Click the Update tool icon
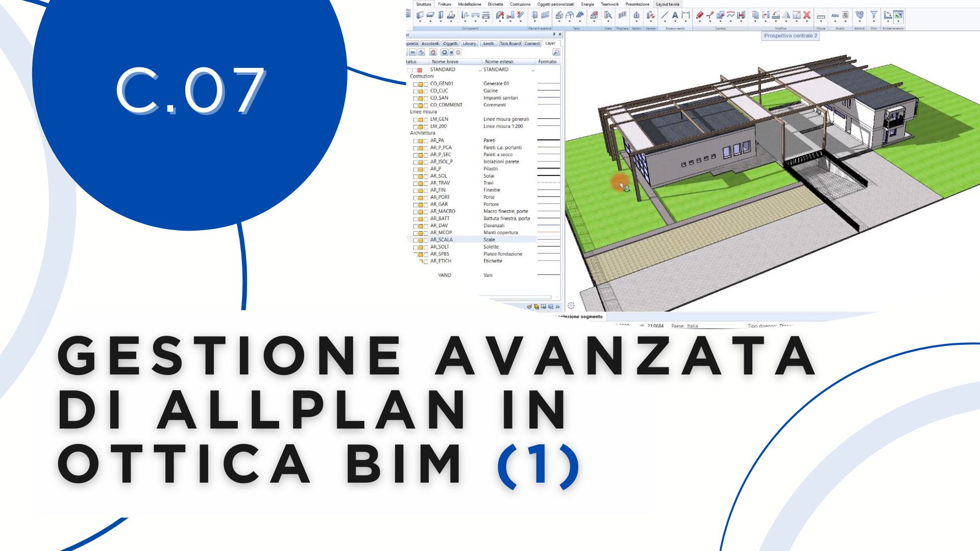980x551 pixels. (651, 15)
